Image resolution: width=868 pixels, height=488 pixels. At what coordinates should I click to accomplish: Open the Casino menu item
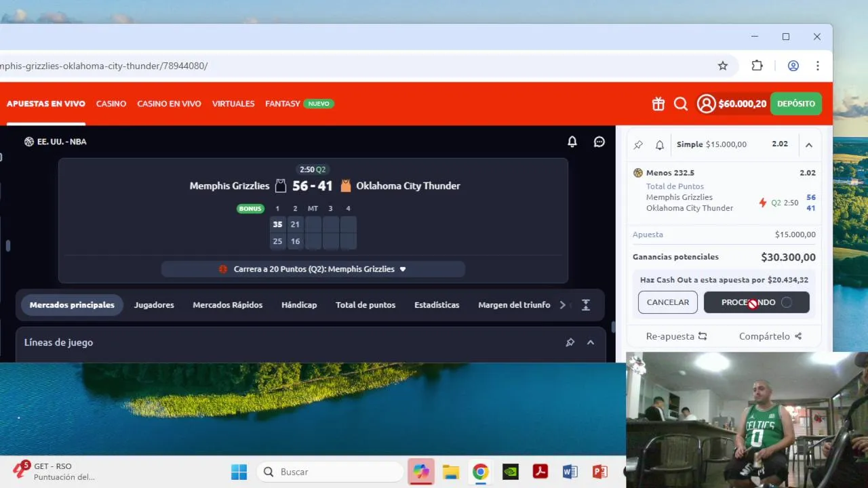coord(111,104)
